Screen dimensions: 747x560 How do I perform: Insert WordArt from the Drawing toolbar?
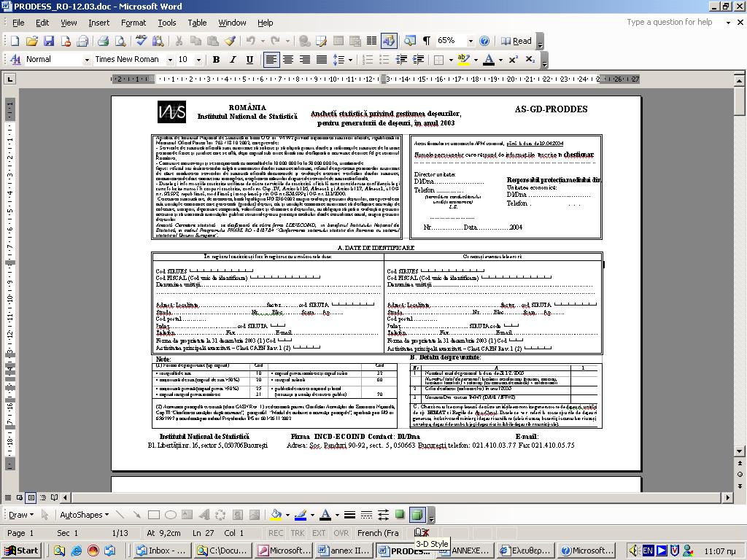tap(204, 515)
